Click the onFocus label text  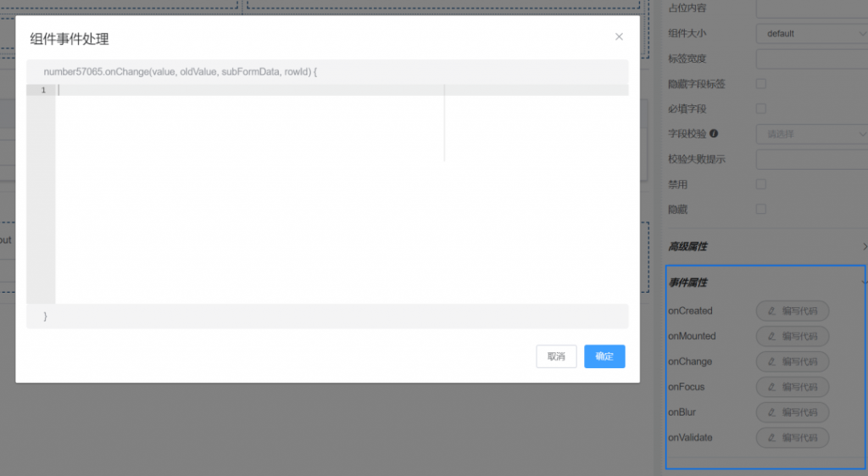pos(686,387)
